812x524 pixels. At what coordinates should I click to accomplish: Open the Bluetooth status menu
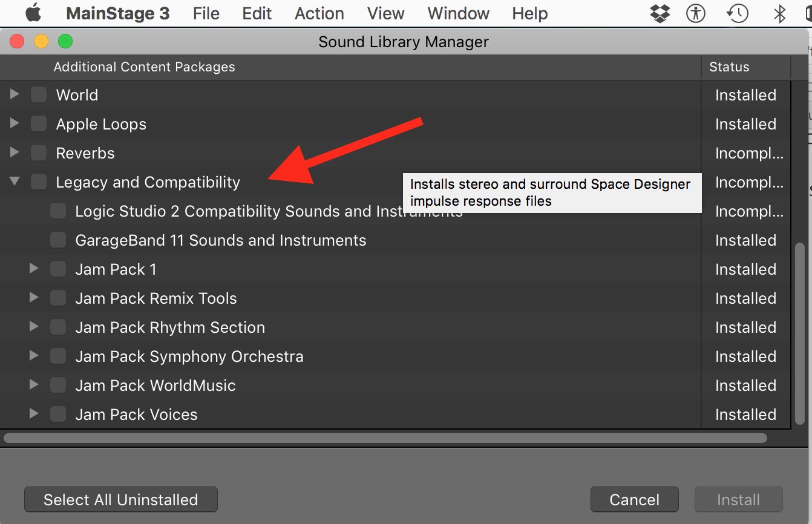click(x=779, y=13)
